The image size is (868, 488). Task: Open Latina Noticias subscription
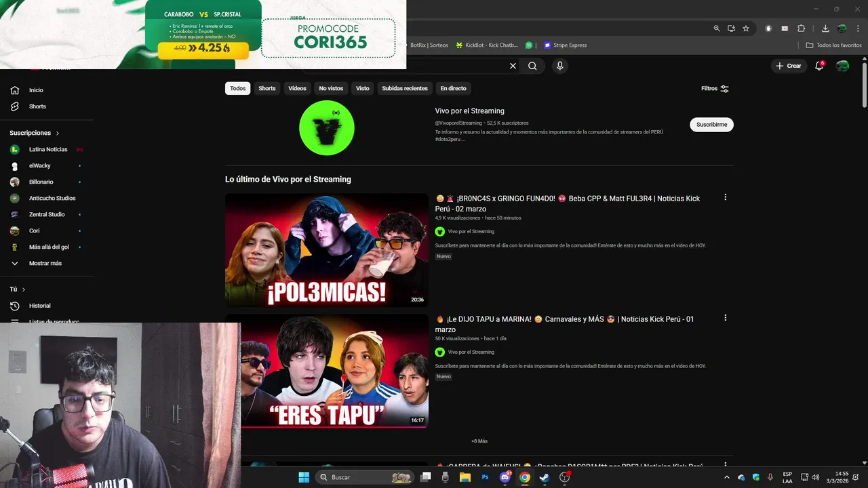pyautogui.click(x=47, y=149)
